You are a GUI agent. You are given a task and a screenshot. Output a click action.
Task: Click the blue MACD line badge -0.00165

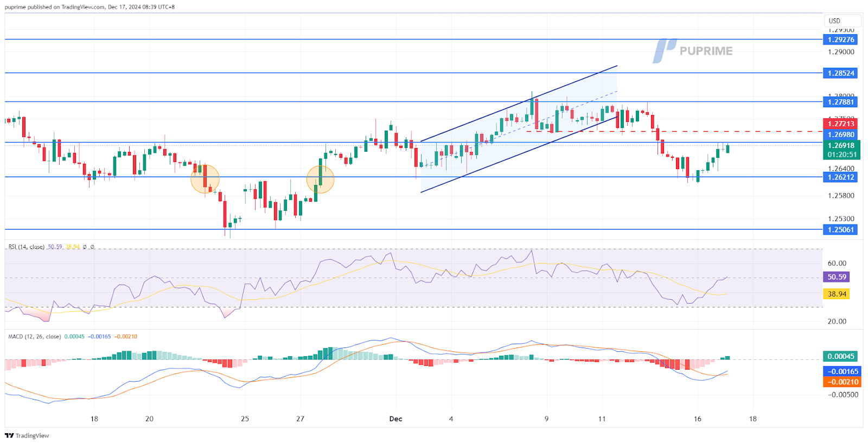click(842, 371)
